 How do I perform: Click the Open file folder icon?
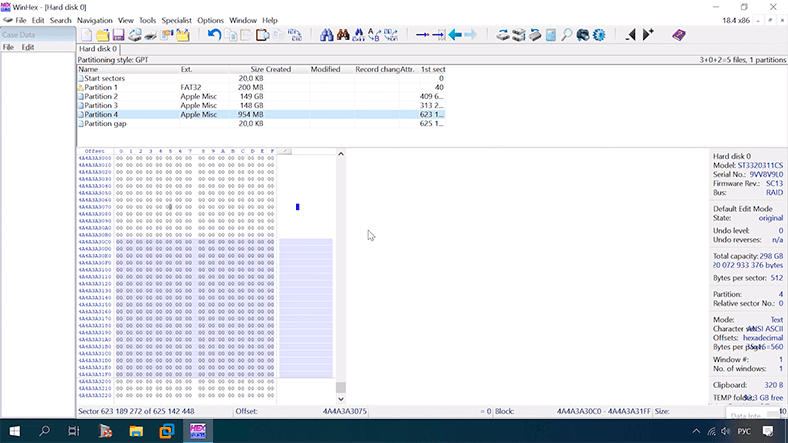pos(103,35)
